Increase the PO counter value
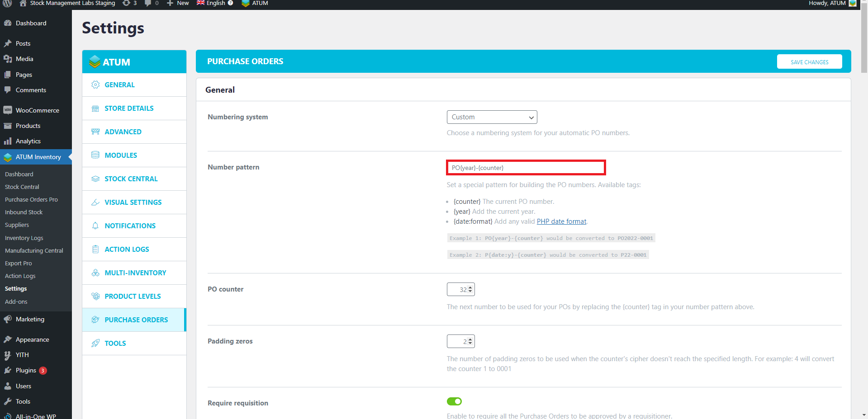 coord(470,287)
